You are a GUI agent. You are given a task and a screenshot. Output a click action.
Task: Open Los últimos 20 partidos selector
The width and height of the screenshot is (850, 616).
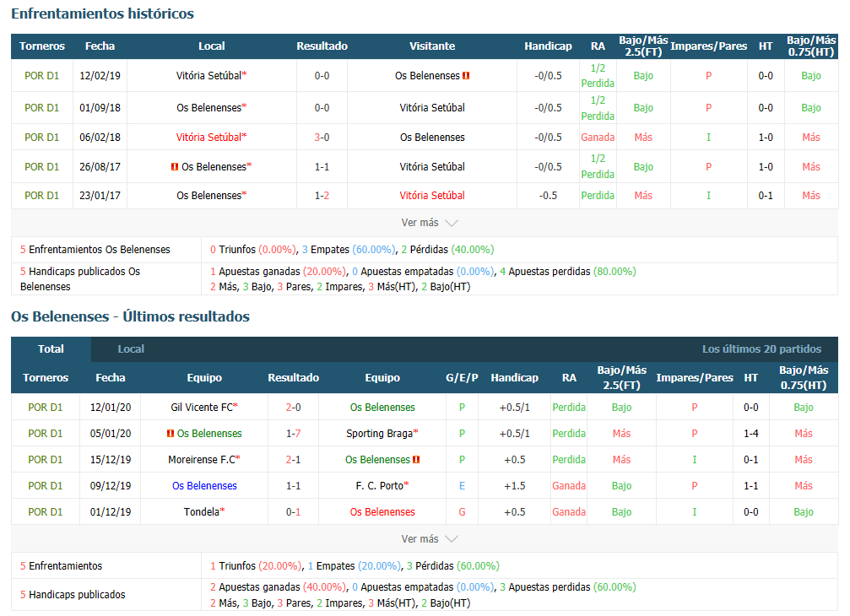point(761,349)
